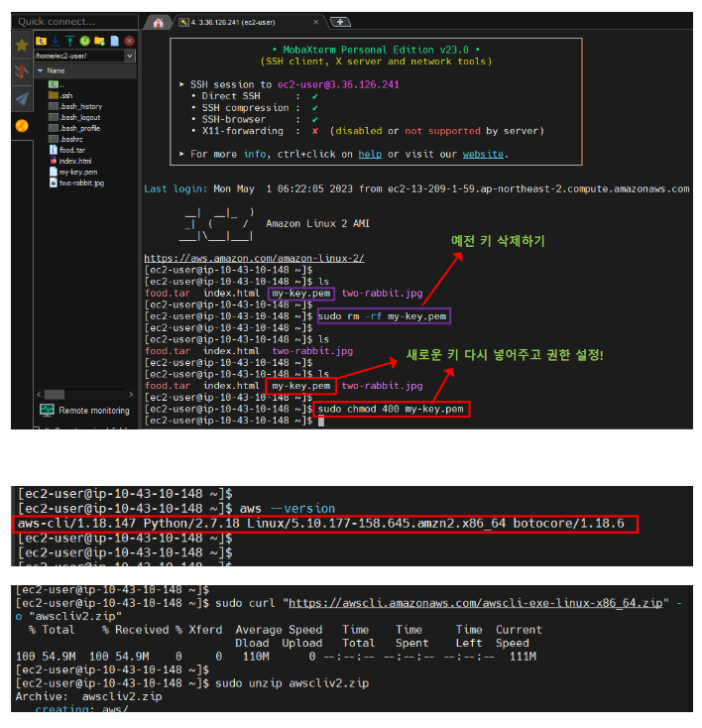Click 'sudo unzip awscliv2.zip' command text

pos(292,683)
